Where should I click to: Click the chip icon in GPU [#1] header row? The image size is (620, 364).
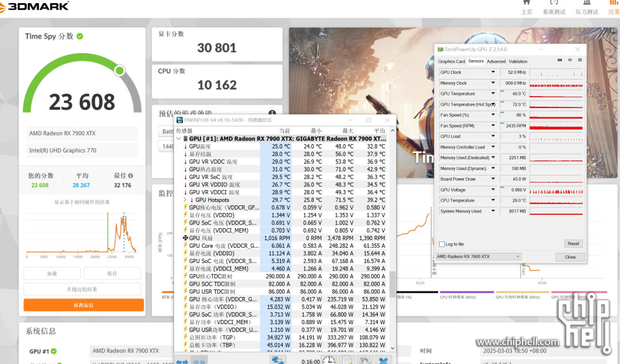(185, 138)
